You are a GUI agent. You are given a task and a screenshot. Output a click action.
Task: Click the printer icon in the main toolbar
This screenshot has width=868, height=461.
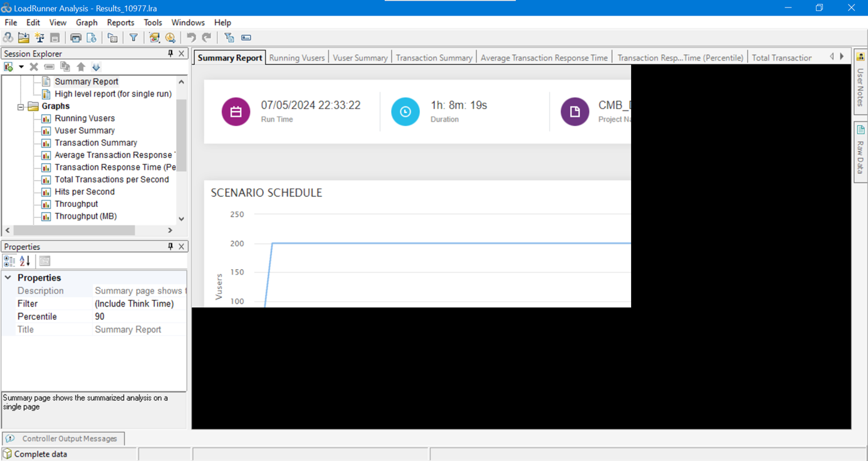coord(76,38)
